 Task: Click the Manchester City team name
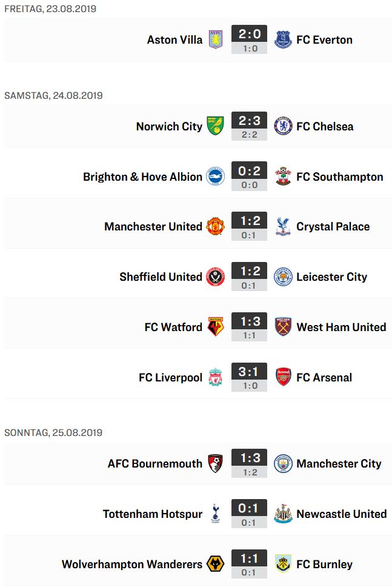339,463
